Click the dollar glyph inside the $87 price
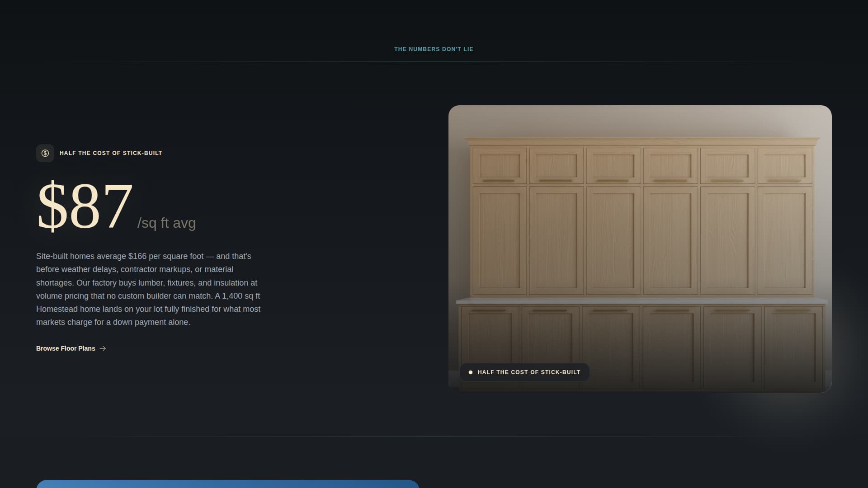 pyautogui.click(x=52, y=206)
